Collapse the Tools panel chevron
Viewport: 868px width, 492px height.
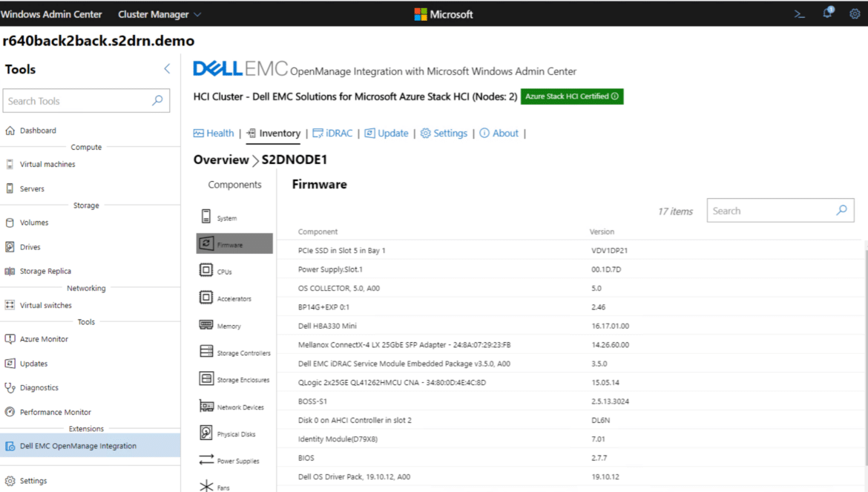click(x=167, y=68)
